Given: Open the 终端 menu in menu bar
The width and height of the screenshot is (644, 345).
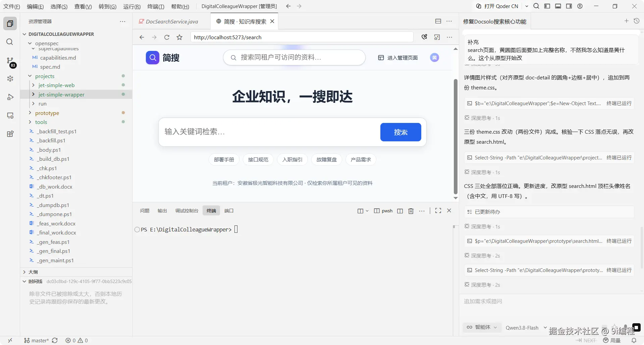Looking at the screenshot, I should (156, 6).
